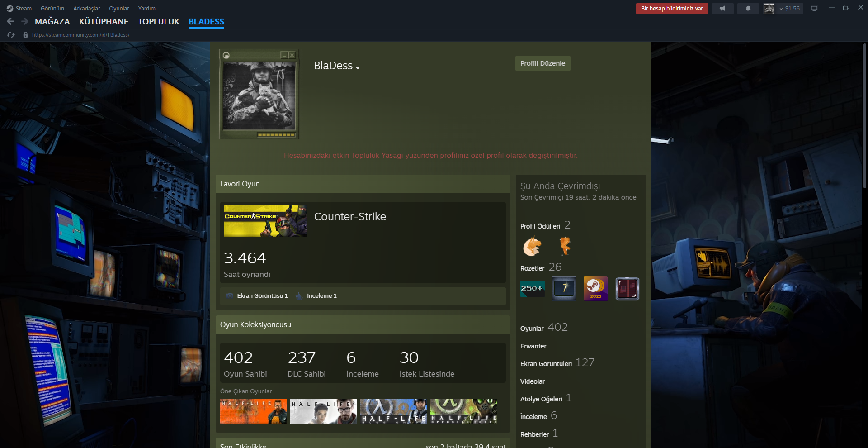Open the Half-Life 2 featured game thumbnail
Image resolution: width=868 pixels, height=448 pixels.
(x=324, y=412)
